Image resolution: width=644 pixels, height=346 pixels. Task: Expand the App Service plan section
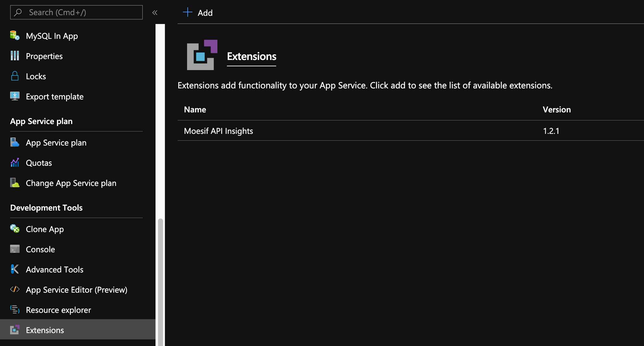pyautogui.click(x=41, y=121)
